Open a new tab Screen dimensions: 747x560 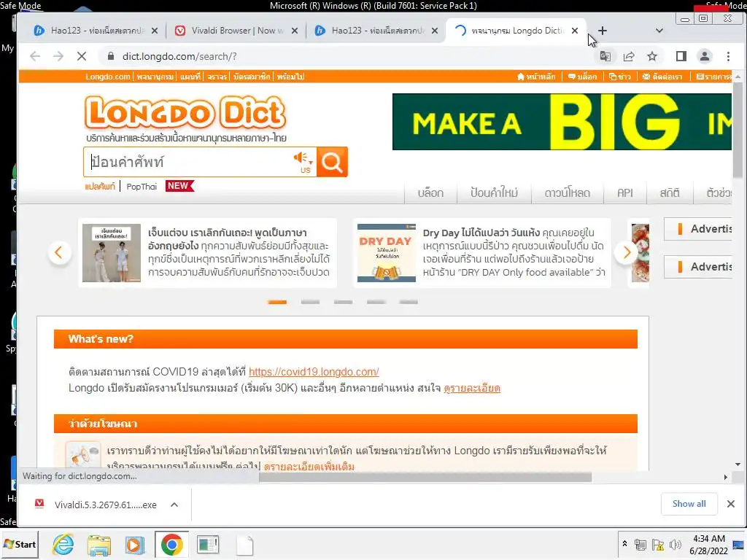click(x=602, y=31)
